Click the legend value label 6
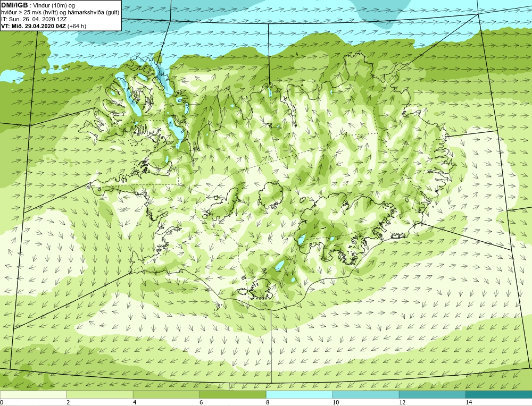This screenshot has width=532, height=406. [x=201, y=402]
